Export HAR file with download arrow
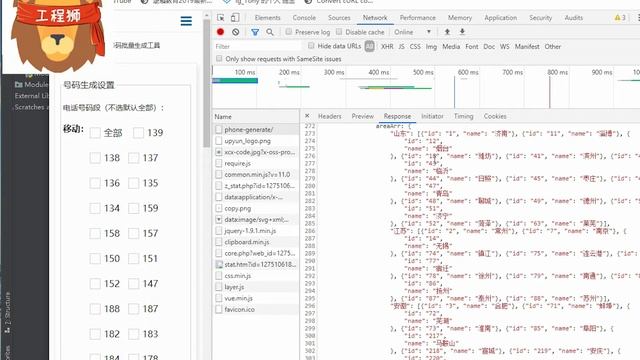Screen dimensions: 640x360 pos(462,32)
